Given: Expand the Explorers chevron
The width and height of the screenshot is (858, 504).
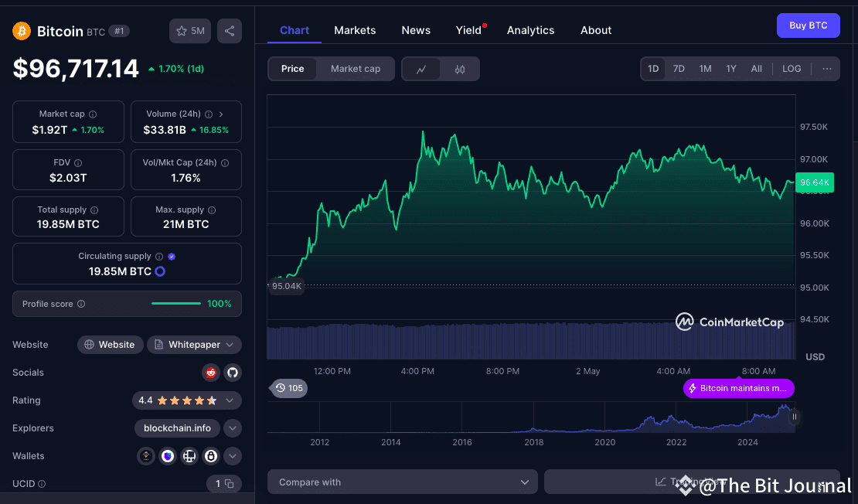Looking at the screenshot, I should (233, 428).
